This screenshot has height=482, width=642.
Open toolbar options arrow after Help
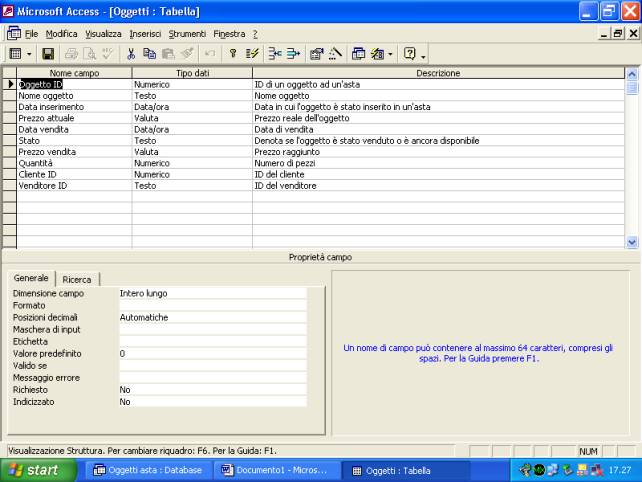(x=423, y=55)
